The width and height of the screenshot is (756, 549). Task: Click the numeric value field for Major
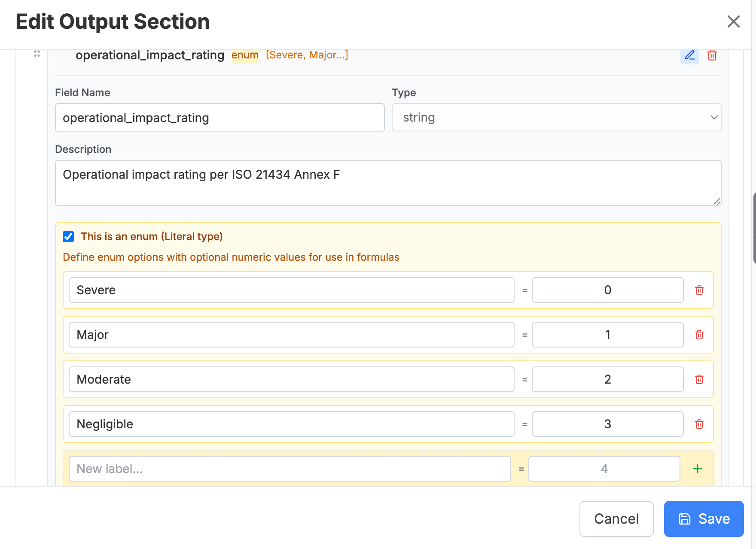pos(607,335)
